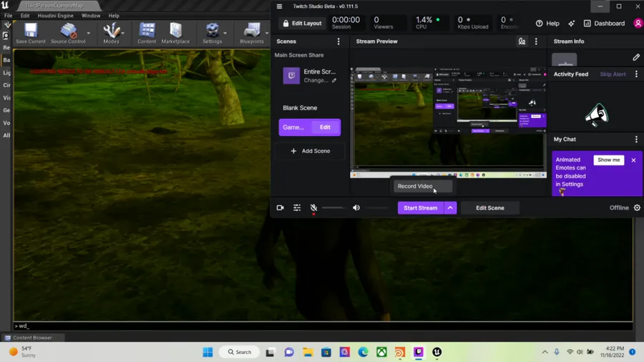Click the Start Stream button
644x362 pixels.
420,208
